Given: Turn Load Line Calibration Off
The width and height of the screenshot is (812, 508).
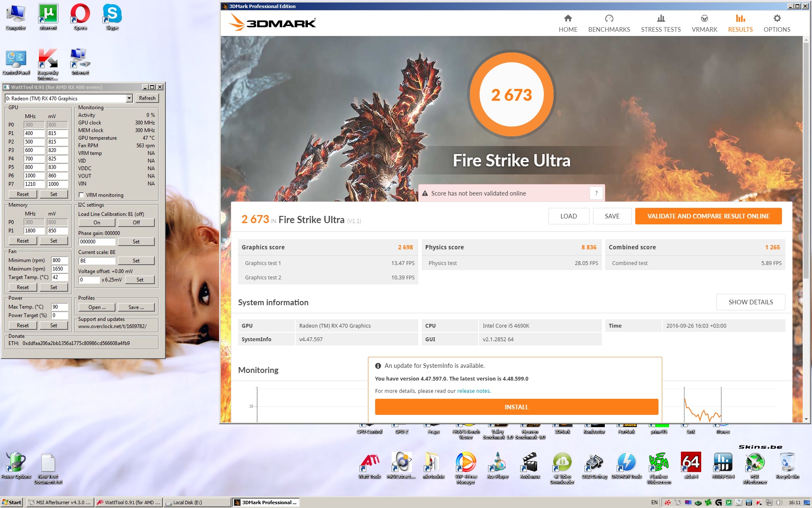Looking at the screenshot, I should point(136,223).
